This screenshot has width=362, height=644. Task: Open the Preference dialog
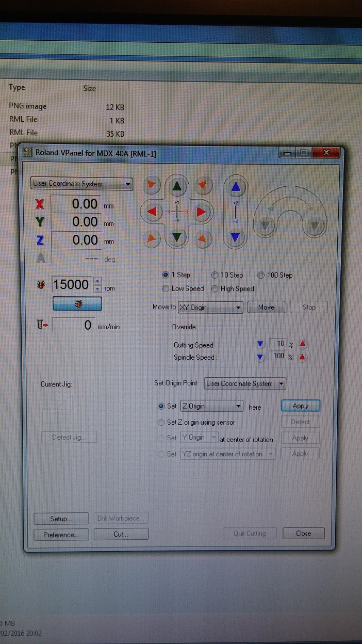[x=61, y=535]
